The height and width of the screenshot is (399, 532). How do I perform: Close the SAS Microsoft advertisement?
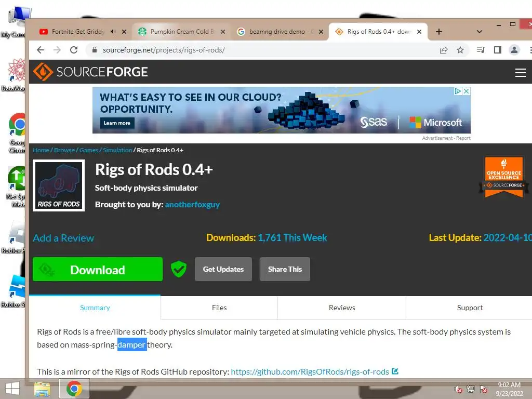(x=467, y=91)
